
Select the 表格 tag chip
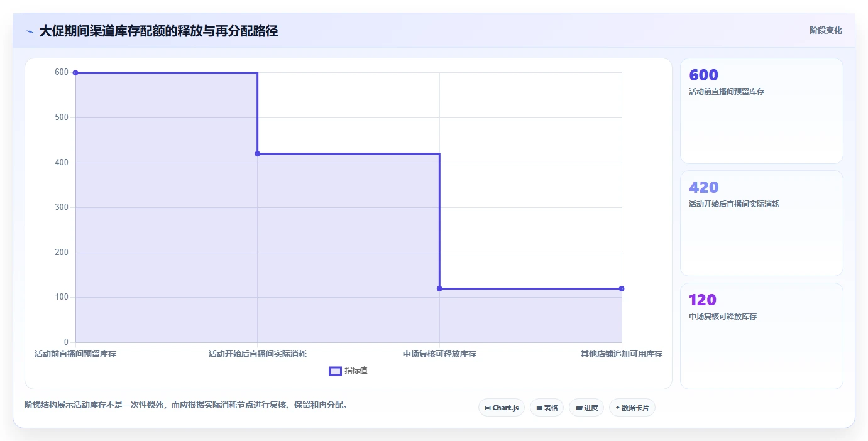tap(547, 408)
